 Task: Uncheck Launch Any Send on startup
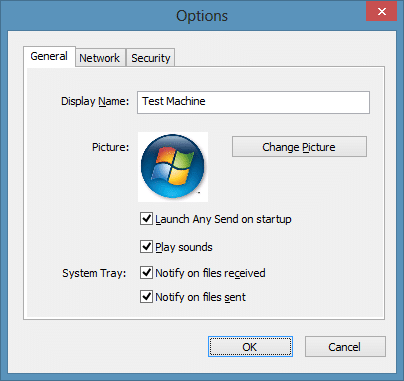pyautogui.click(x=146, y=219)
